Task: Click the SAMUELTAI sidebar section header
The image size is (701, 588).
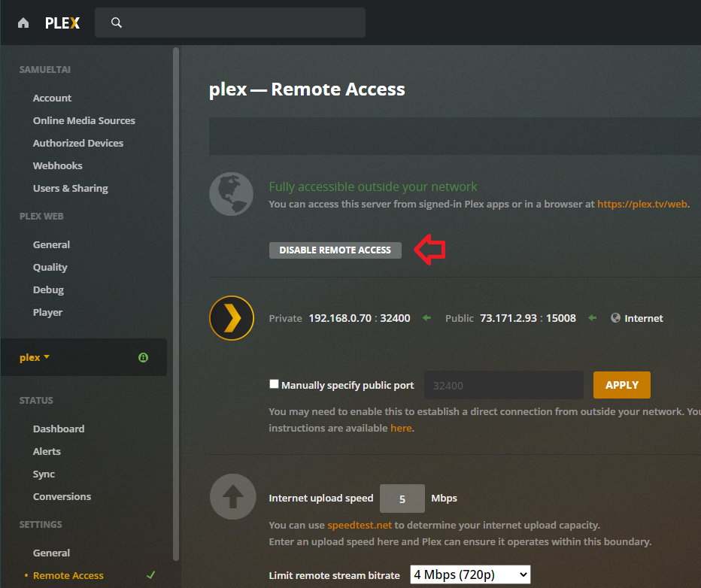Action: pyautogui.click(x=44, y=70)
